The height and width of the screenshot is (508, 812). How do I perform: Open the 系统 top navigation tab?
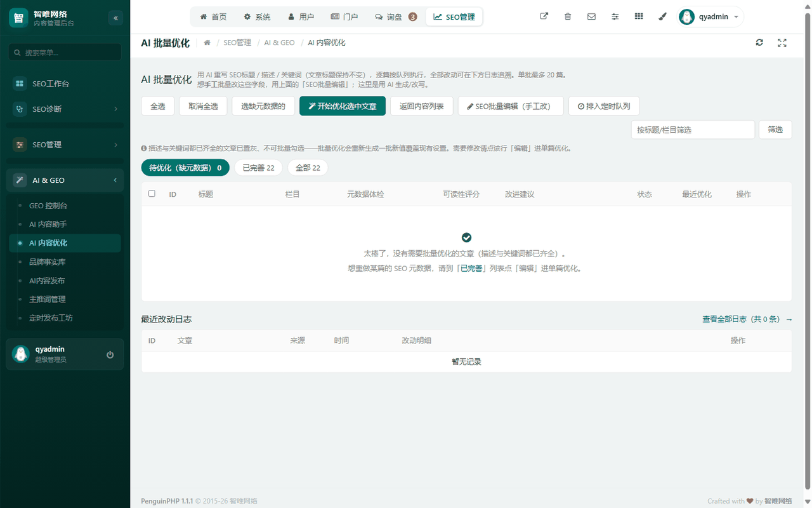(x=257, y=17)
